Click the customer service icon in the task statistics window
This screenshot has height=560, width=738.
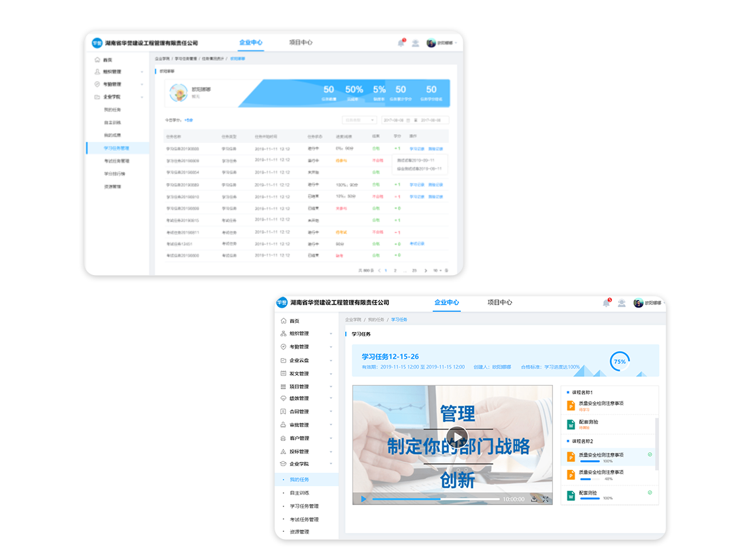[416, 43]
